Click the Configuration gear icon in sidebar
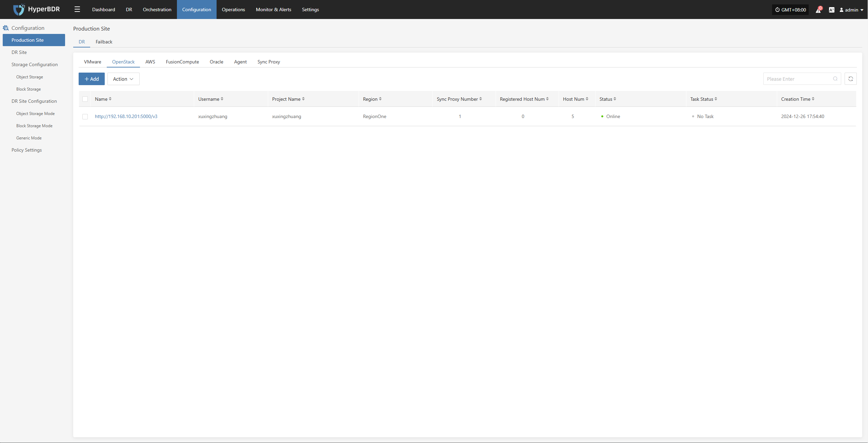The width and height of the screenshot is (868, 443). [x=6, y=28]
